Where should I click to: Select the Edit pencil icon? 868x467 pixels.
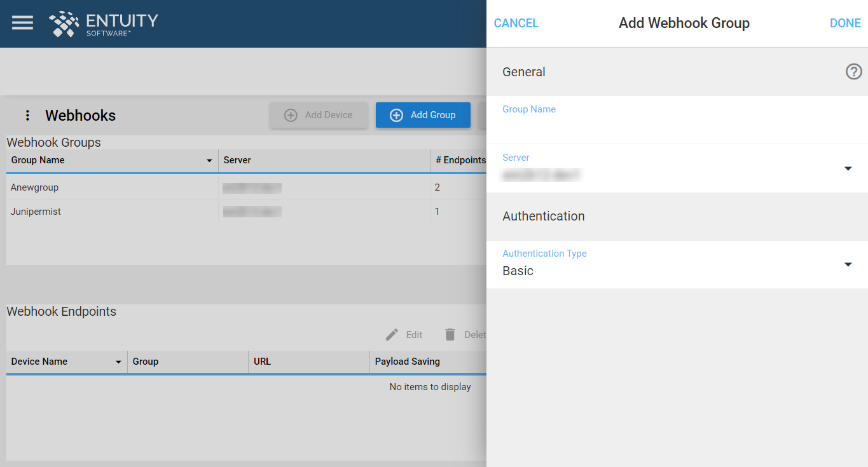393,334
